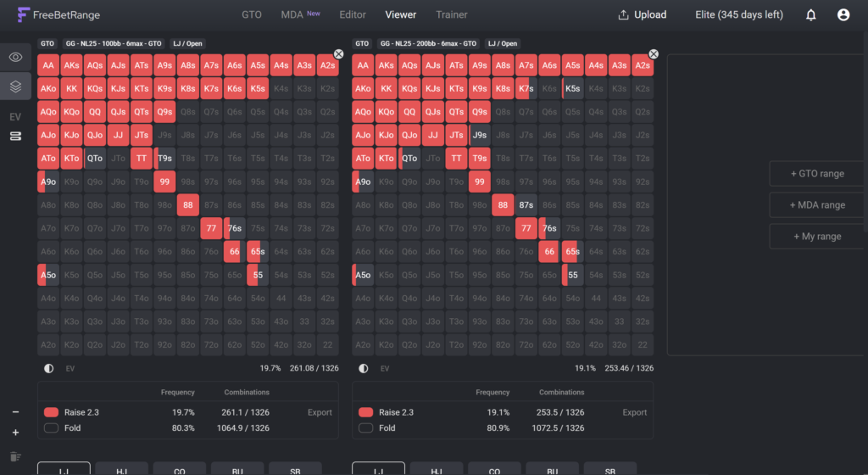Click the minus zoom-out icon in sidebar
868x475 pixels.
click(x=15, y=412)
